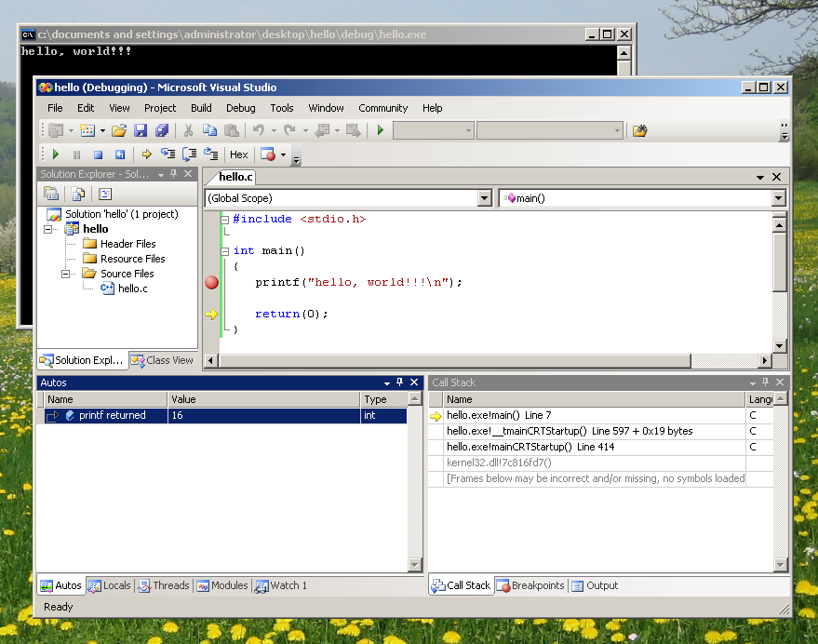
Task: Click the Break All pause icon
Action: 76,154
